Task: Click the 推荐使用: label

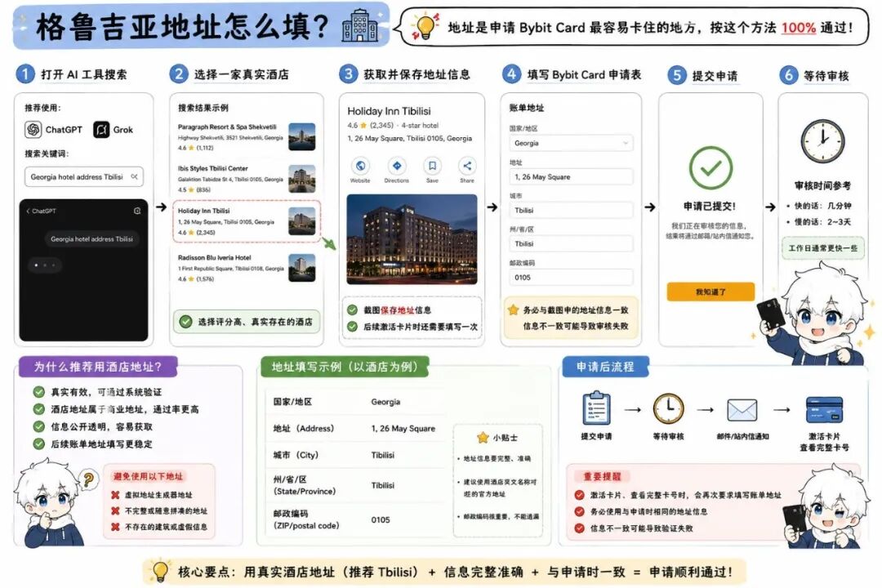Action: 42,108
